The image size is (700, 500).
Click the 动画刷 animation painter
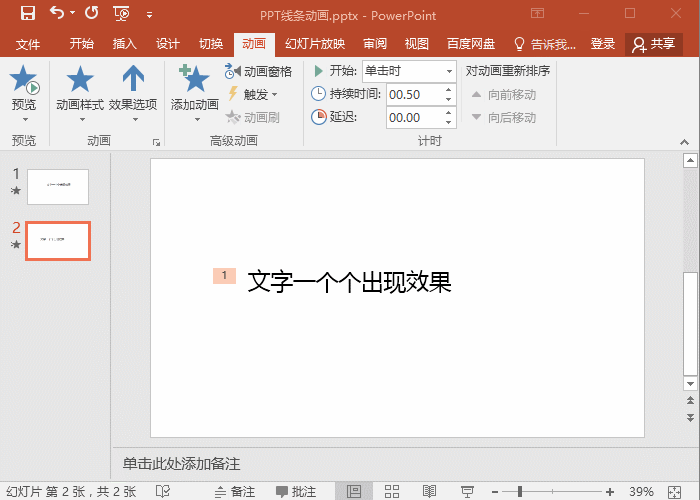click(253, 117)
